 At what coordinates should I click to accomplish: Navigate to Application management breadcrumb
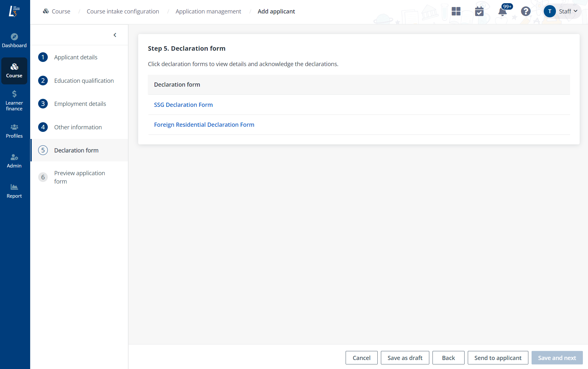click(x=208, y=12)
